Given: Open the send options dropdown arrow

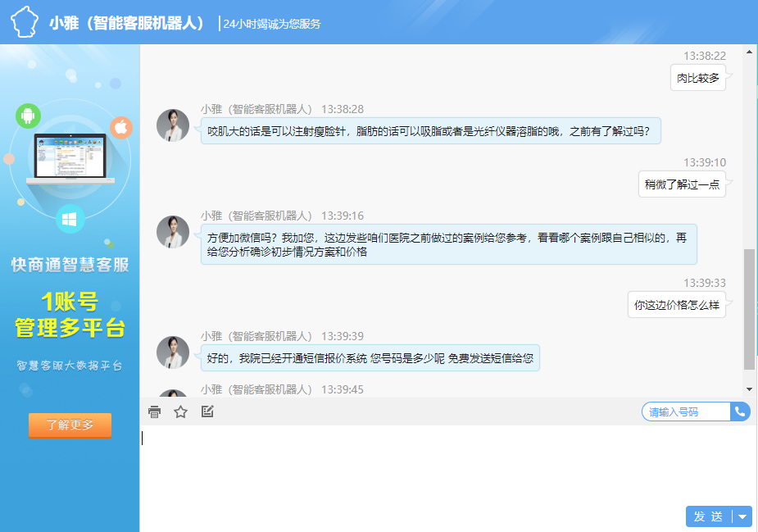Looking at the screenshot, I should 742,516.
